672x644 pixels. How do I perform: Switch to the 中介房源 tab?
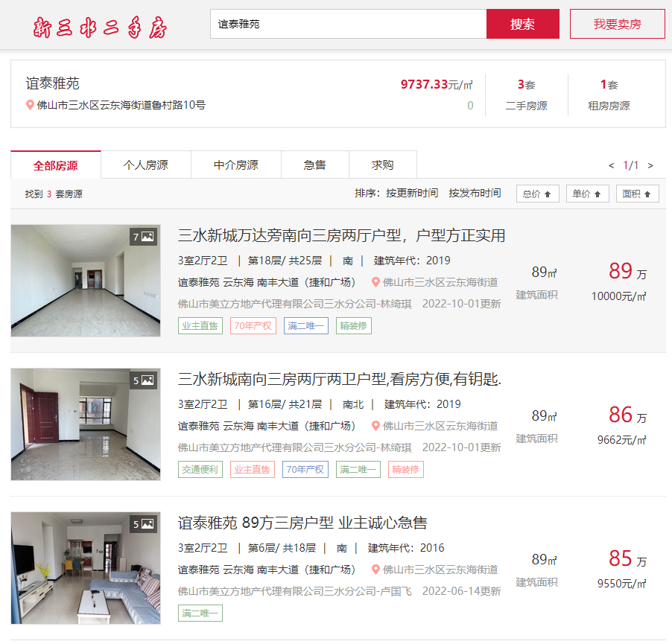[236, 165]
